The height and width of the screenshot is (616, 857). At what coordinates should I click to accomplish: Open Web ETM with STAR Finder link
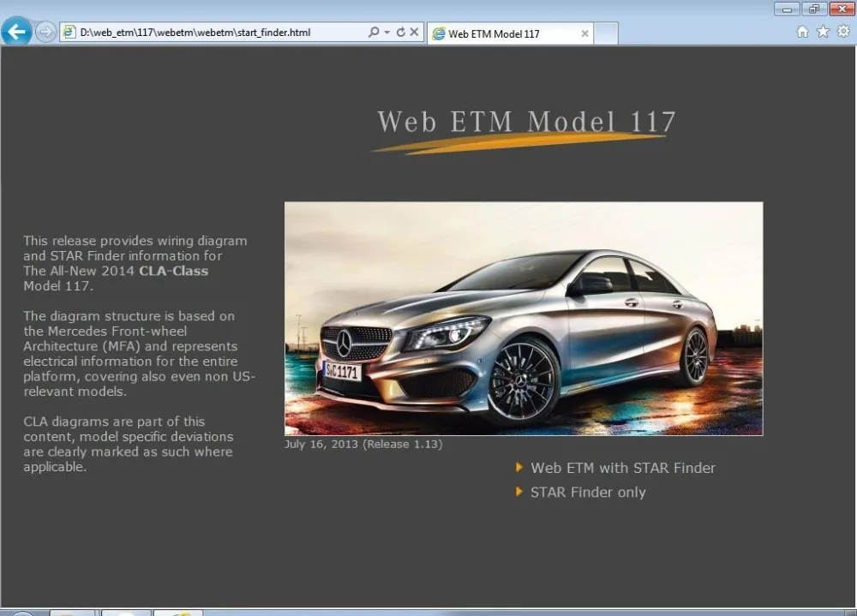[x=623, y=468]
